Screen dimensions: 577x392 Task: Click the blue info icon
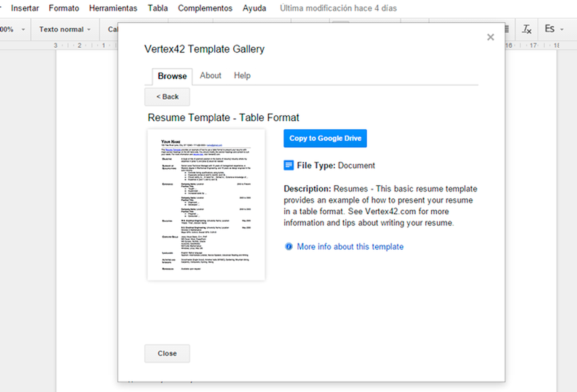coord(288,246)
